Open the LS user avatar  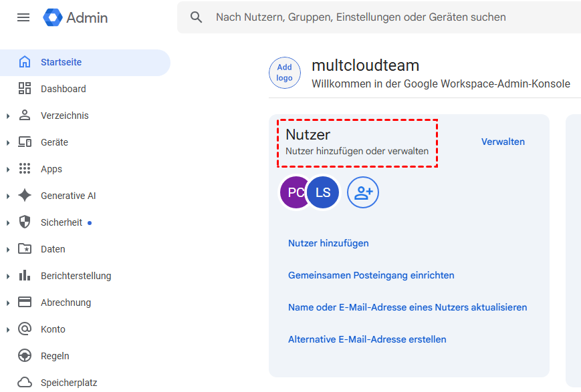[x=324, y=193]
